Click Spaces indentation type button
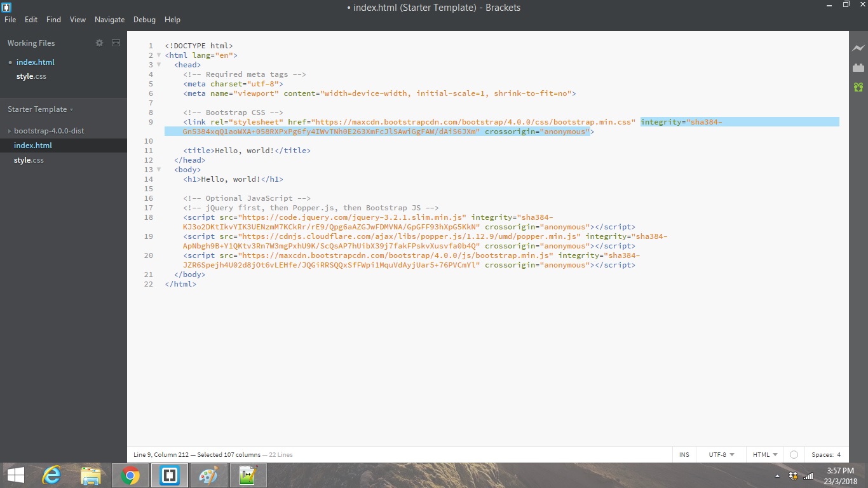The image size is (868, 488). pyautogui.click(x=822, y=455)
